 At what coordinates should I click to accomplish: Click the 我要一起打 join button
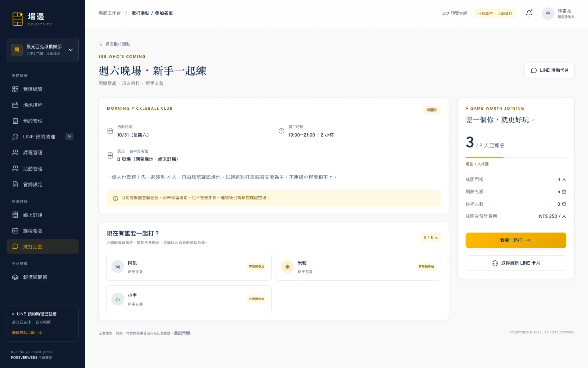tap(516, 240)
